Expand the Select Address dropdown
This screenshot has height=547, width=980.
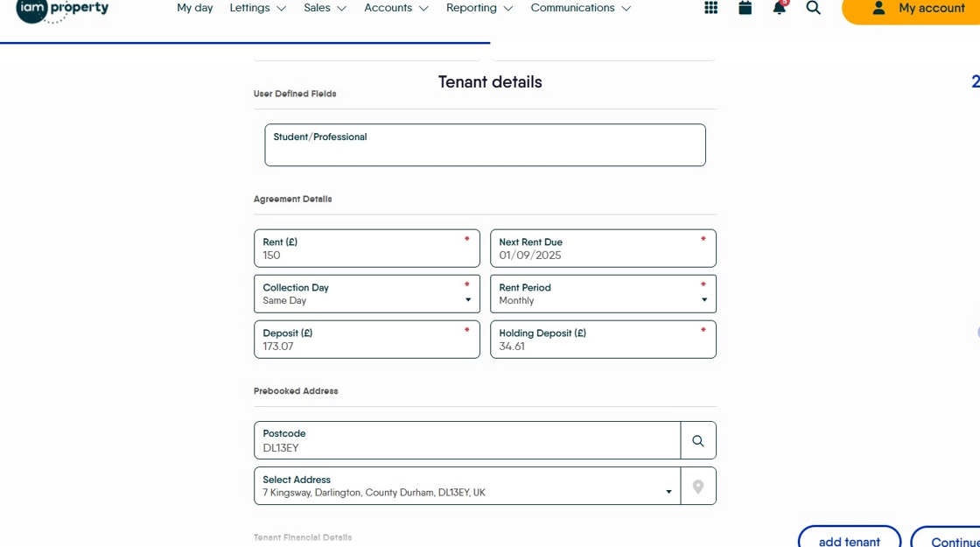[467, 487]
